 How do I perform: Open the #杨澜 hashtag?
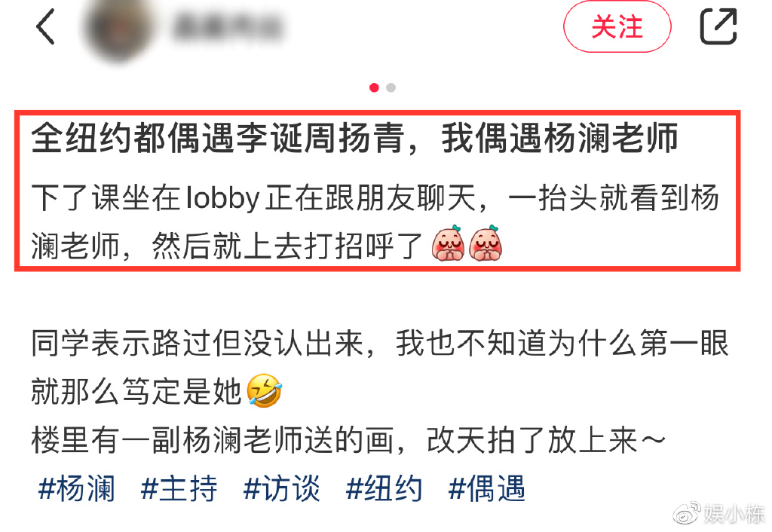tap(76, 489)
